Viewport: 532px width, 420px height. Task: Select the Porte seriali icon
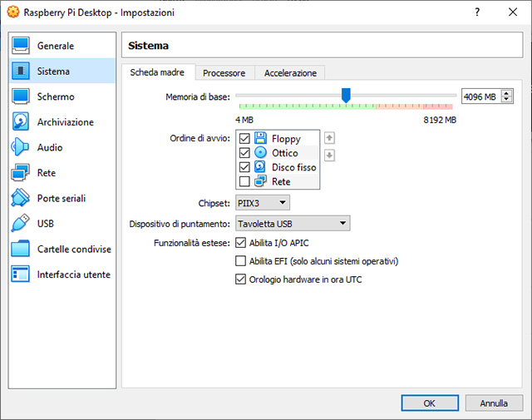pos(22,199)
